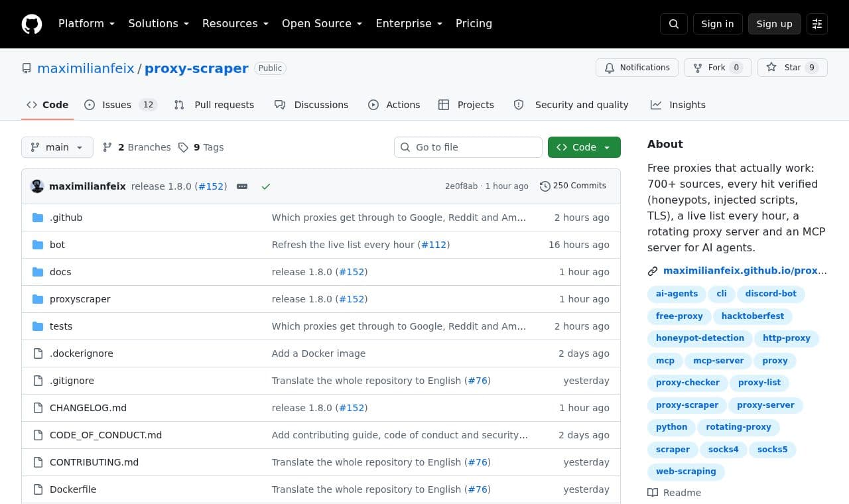Open the Platform dropdown menu
Image resolution: width=849 pixels, height=504 pixels.
pyautogui.click(x=86, y=24)
